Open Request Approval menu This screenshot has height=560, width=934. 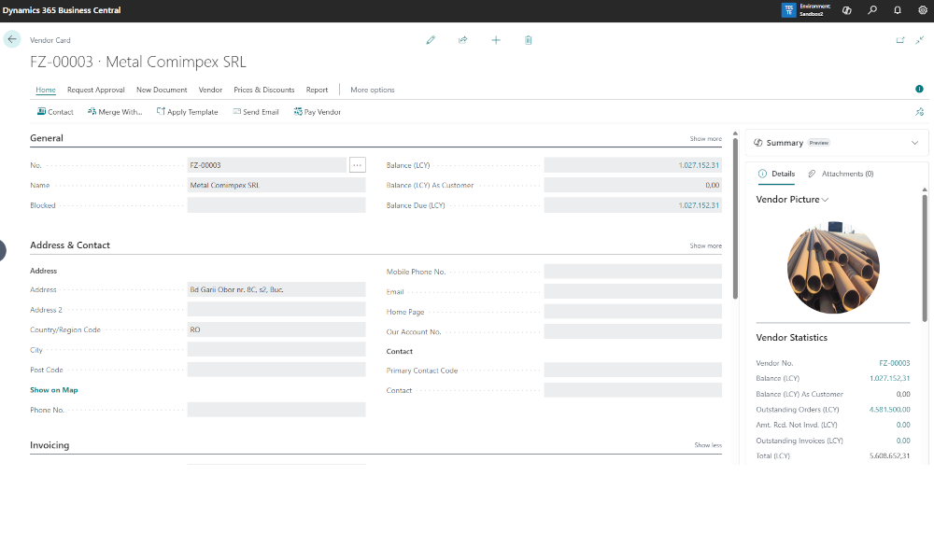[x=96, y=90]
